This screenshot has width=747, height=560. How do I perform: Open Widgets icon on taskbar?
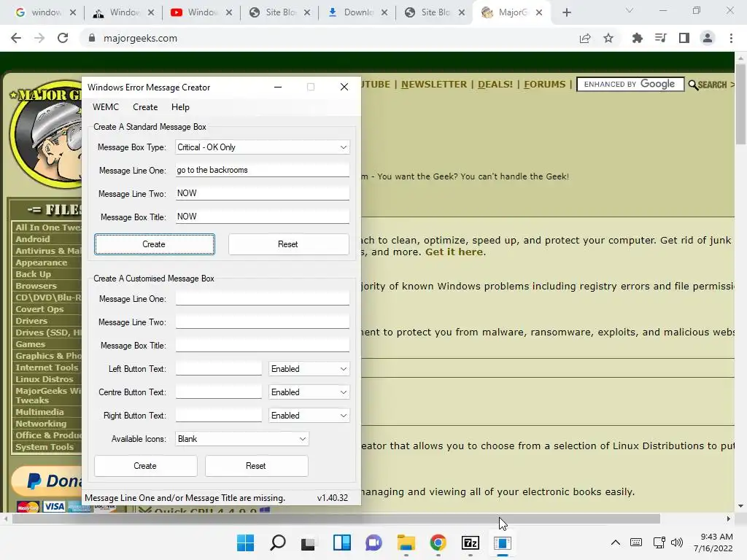341,542
